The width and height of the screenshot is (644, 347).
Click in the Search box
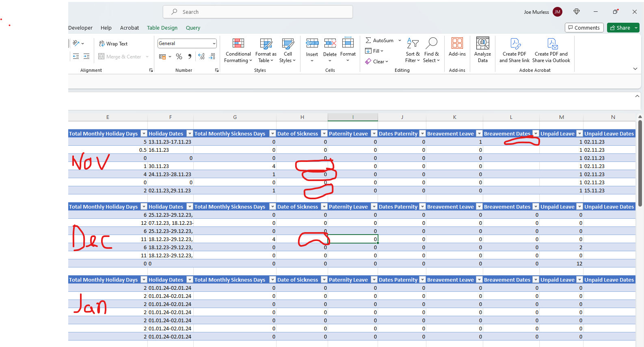[x=258, y=12]
